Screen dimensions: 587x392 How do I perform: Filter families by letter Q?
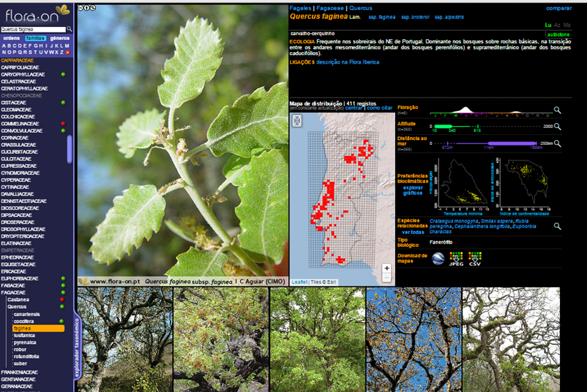pyautogui.click(x=20, y=52)
